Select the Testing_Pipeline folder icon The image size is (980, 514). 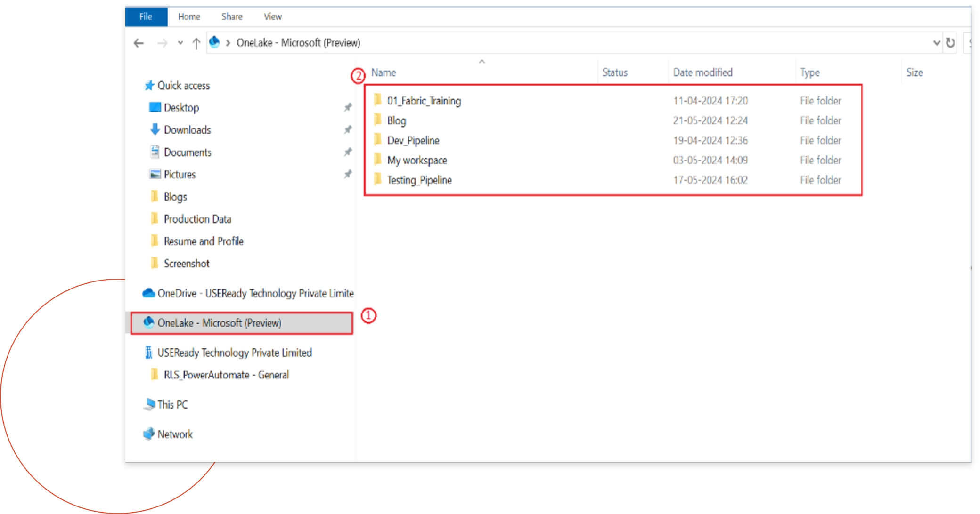point(377,179)
